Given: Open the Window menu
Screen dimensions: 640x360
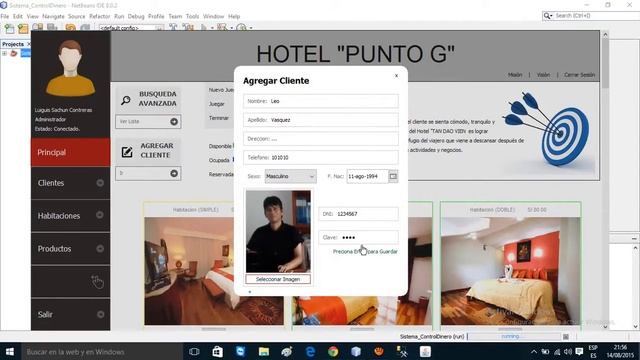Looking at the screenshot, I should (x=213, y=16).
